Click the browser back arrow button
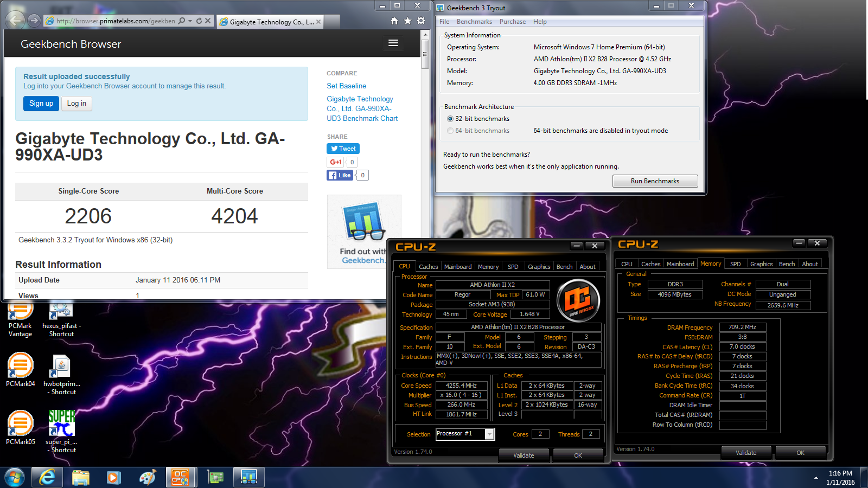868x488 pixels. point(15,21)
